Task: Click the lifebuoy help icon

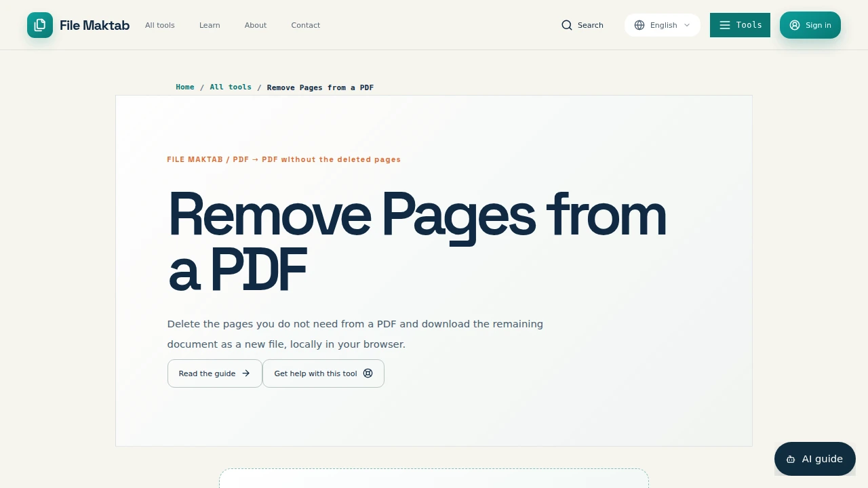Action: click(368, 373)
